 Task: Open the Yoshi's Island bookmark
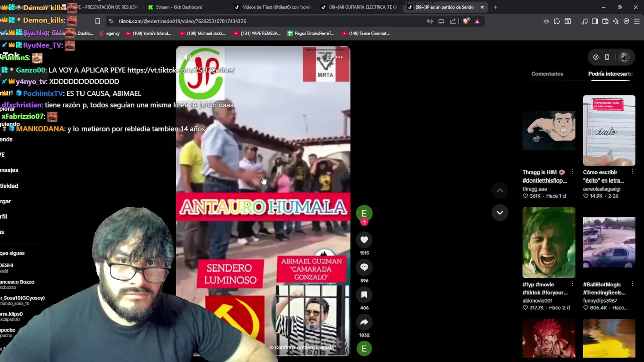coord(148,33)
